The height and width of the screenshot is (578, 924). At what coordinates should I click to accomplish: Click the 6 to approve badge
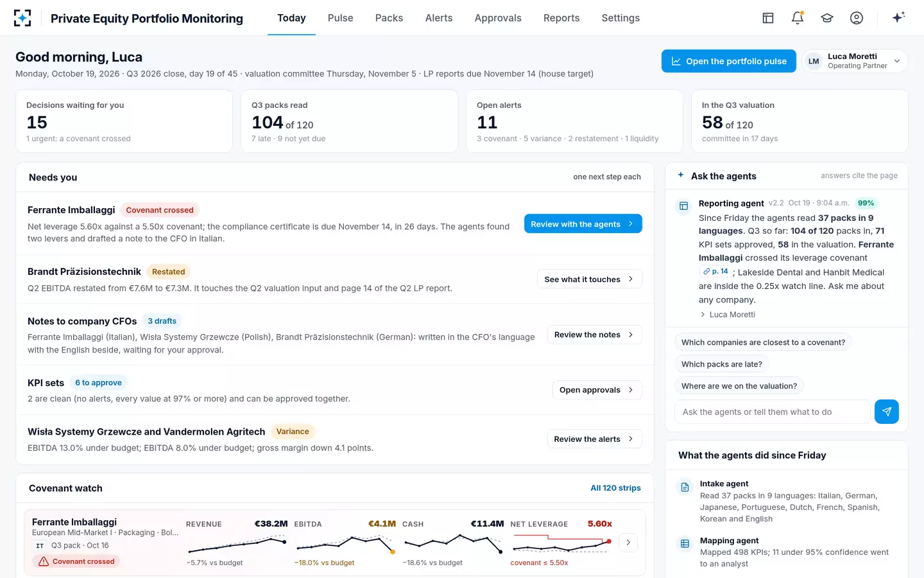coord(98,383)
